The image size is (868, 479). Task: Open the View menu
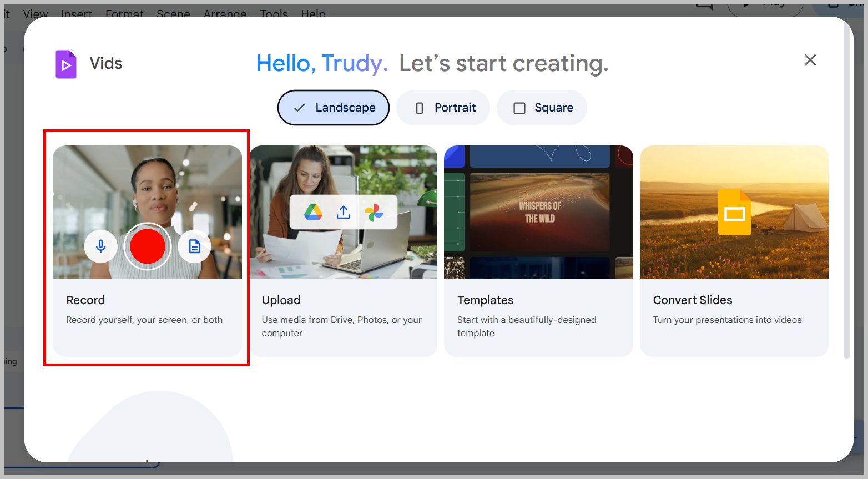pos(36,14)
